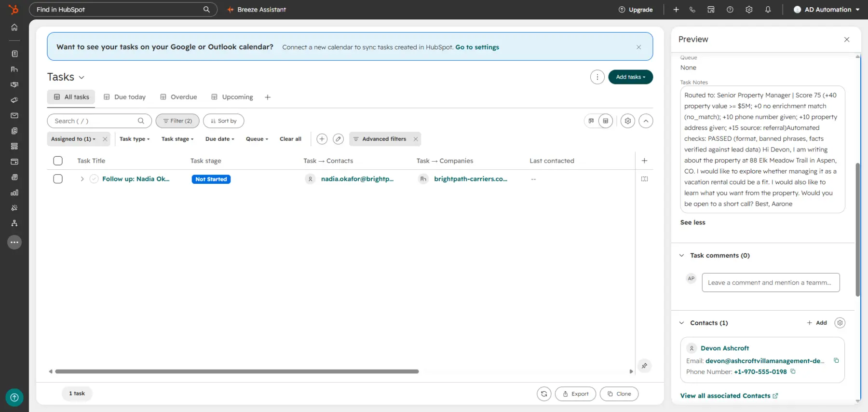Click the plus create icon in top bar
Viewport: 868px width, 412px height.
point(676,10)
